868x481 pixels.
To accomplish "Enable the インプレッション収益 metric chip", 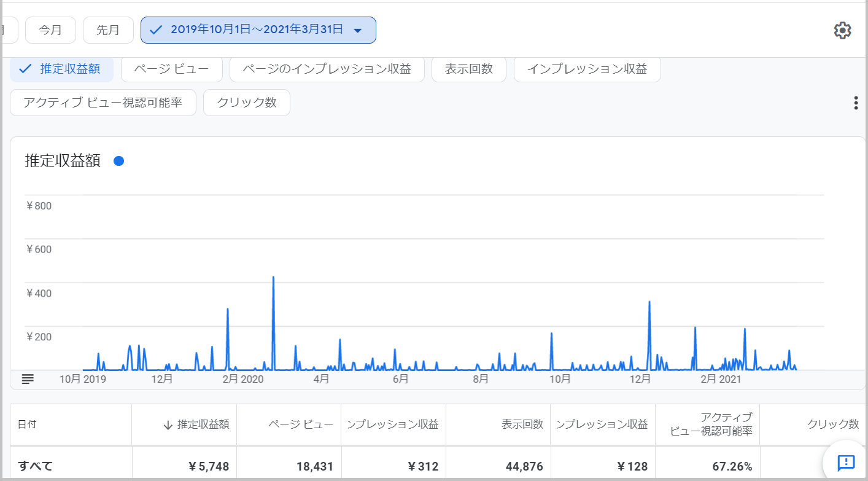I will point(587,69).
